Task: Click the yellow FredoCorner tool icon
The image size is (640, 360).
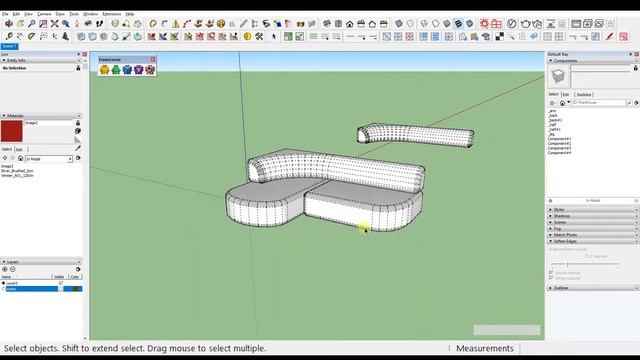Action: [x=104, y=70]
